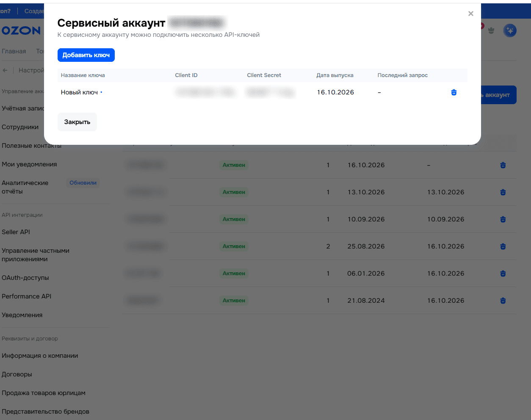
Task: Delete the account issued 21.08.2024 in background list
Action: point(503,301)
